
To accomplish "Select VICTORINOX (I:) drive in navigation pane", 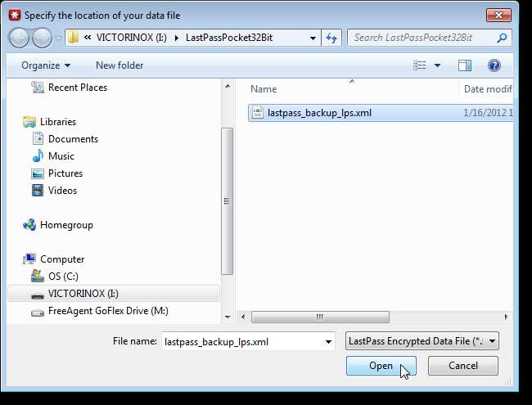I will tap(113, 294).
